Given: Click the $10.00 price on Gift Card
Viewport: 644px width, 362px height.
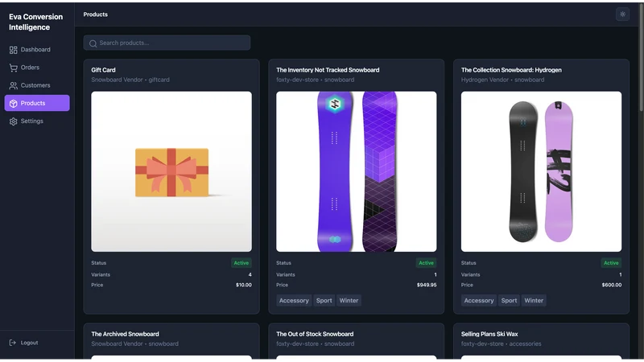Looking at the screenshot, I should pos(244,286).
